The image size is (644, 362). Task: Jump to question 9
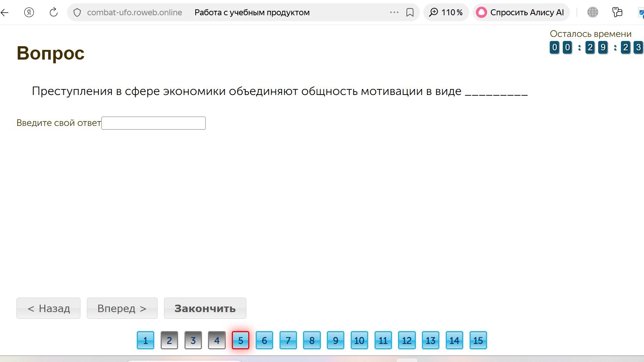[335, 340]
